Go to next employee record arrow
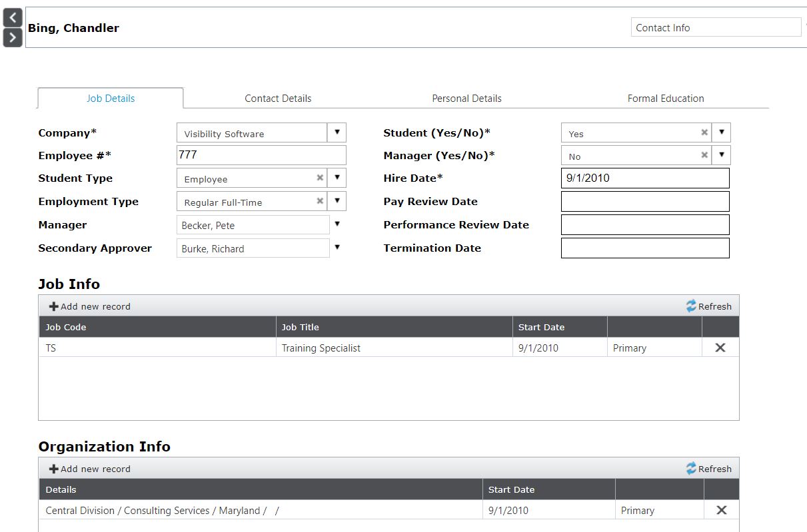 [x=13, y=38]
